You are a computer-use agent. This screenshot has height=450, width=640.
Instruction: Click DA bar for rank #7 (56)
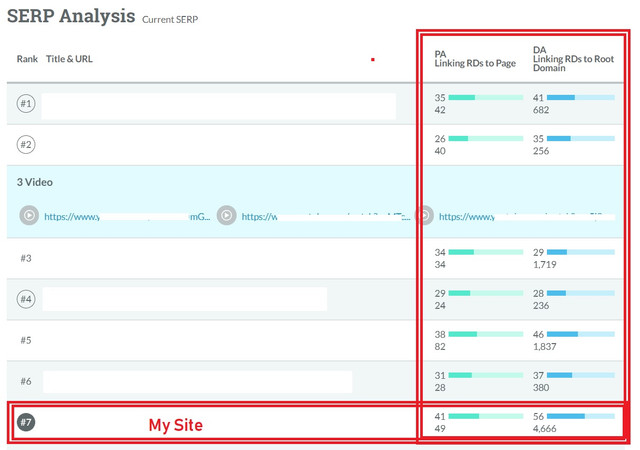(581, 416)
